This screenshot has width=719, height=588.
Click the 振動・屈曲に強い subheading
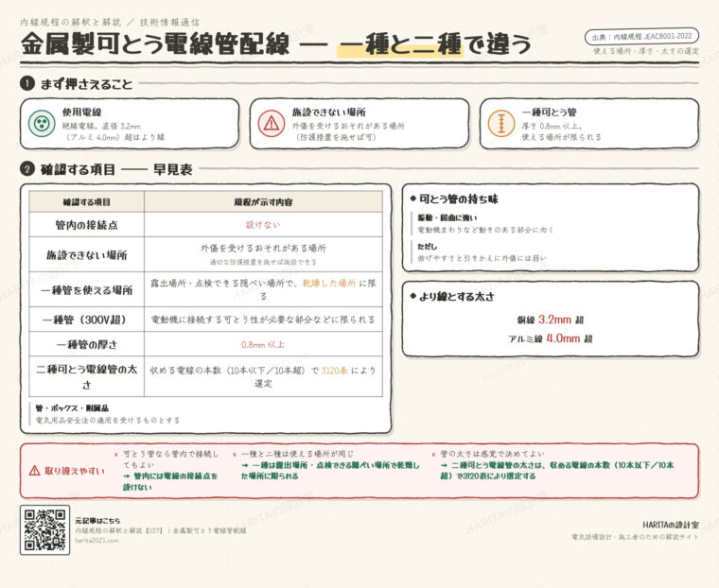(447, 217)
